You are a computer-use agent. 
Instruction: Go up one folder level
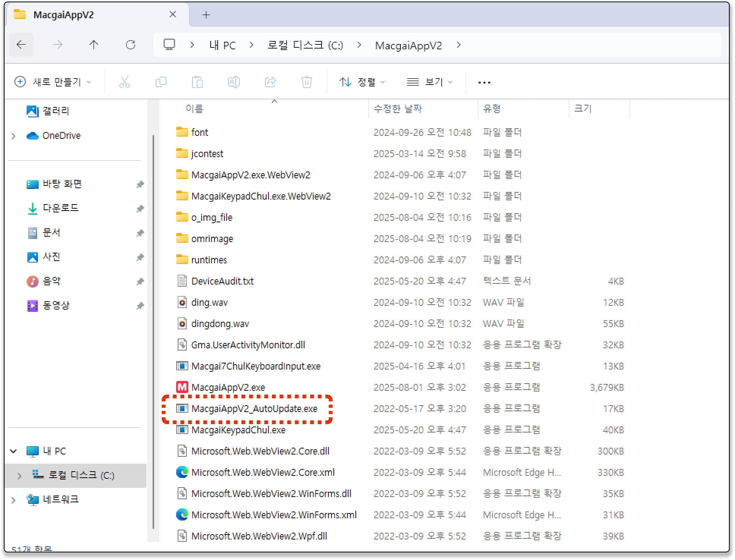point(94,45)
